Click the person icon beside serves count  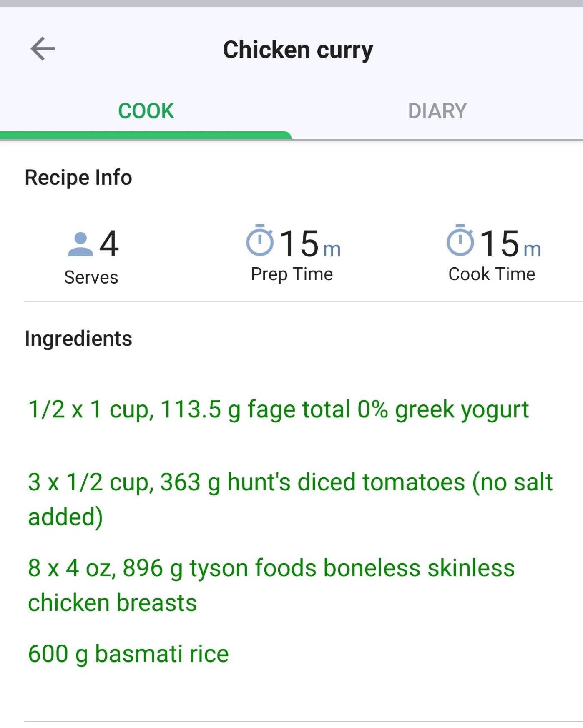click(x=80, y=244)
